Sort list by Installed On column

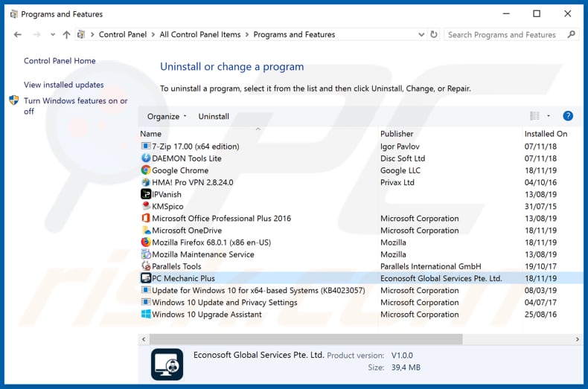[546, 134]
